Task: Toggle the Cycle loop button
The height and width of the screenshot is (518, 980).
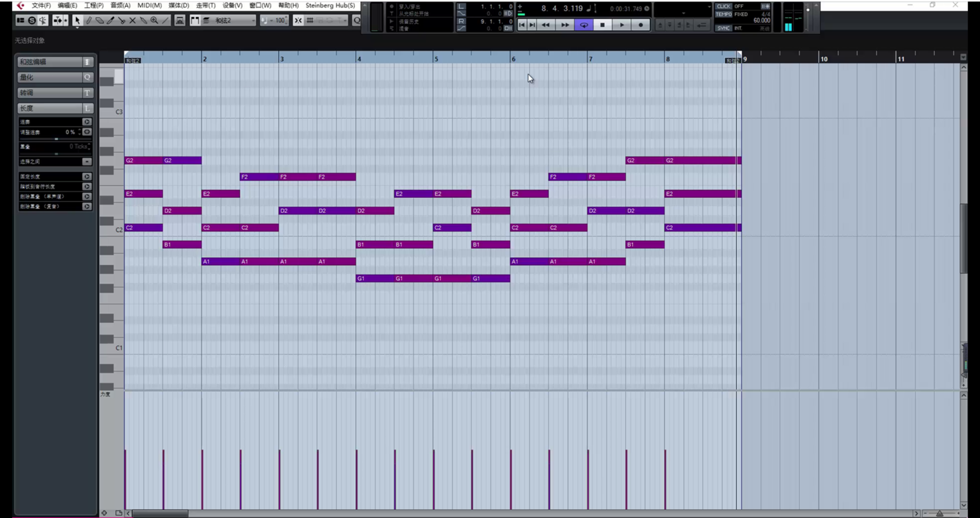Action: [584, 25]
